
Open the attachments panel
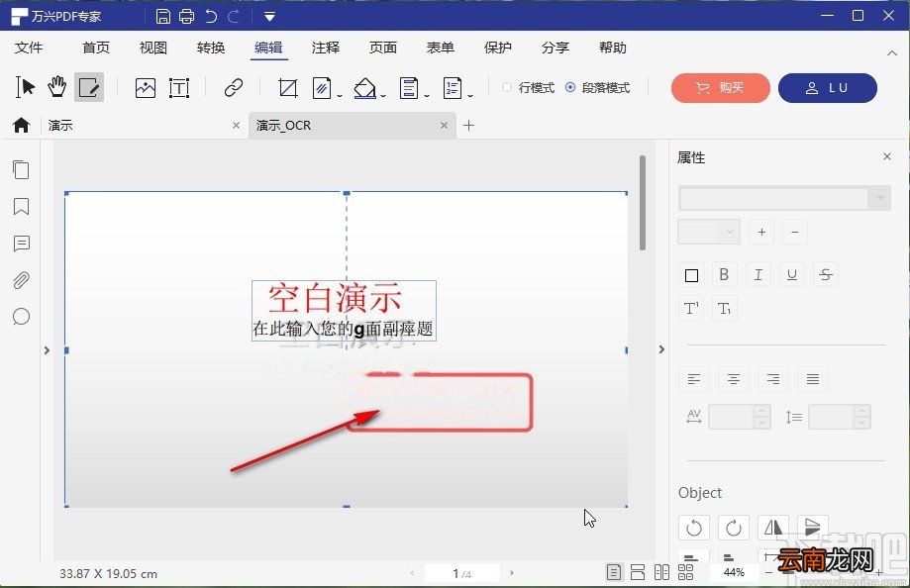coord(21,280)
